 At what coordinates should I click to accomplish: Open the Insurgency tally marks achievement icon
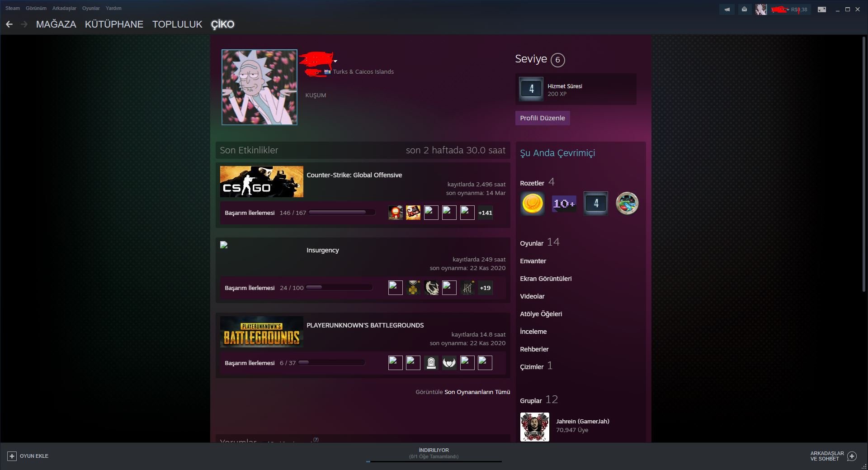click(x=467, y=288)
